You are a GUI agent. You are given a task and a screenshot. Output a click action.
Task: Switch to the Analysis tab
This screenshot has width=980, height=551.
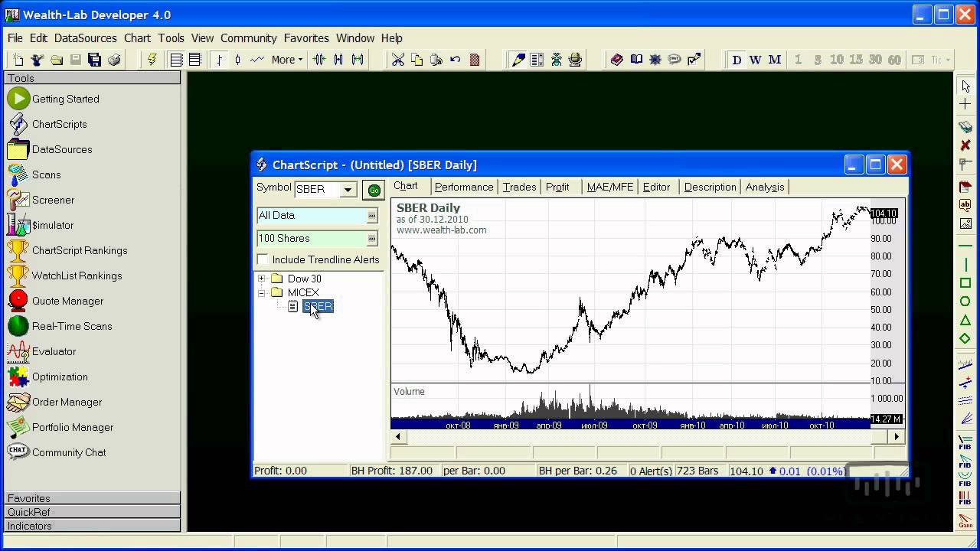(x=765, y=187)
